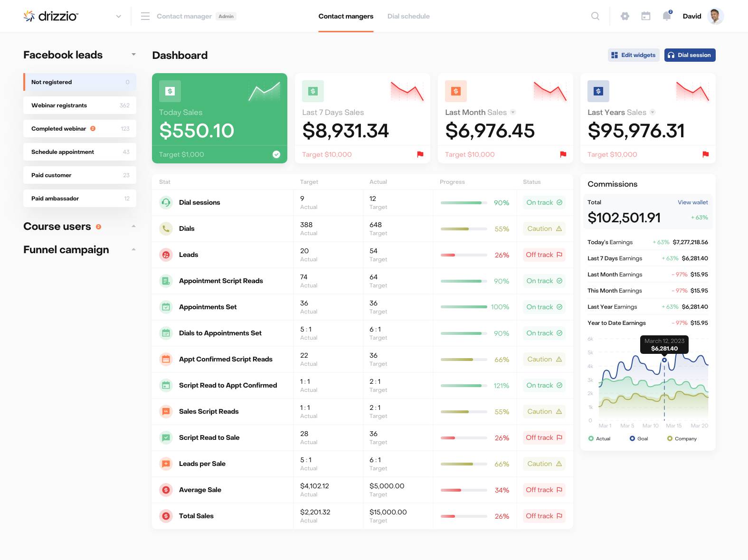Select the Webinar registrants stage
The height and width of the screenshot is (560, 748).
point(80,105)
